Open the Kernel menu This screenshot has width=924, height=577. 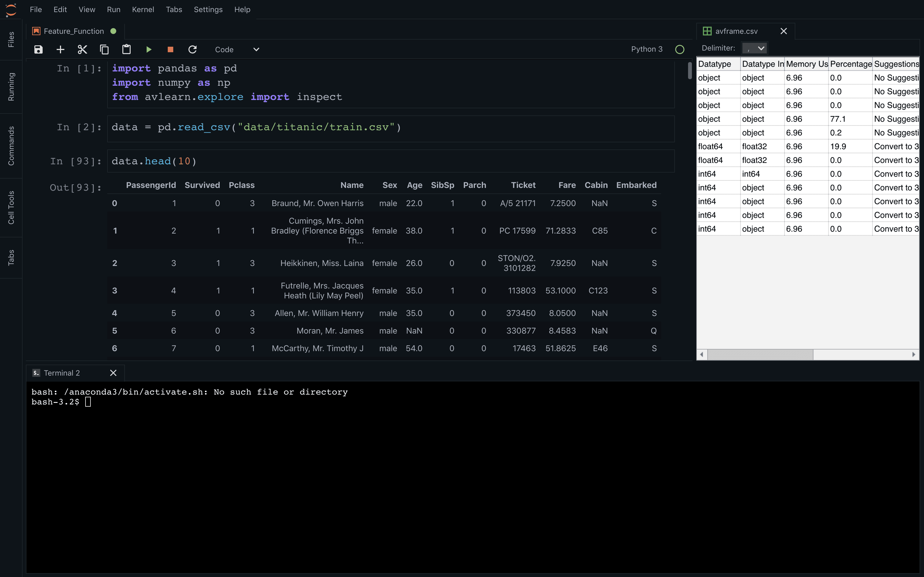pyautogui.click(x=143, y=10)
